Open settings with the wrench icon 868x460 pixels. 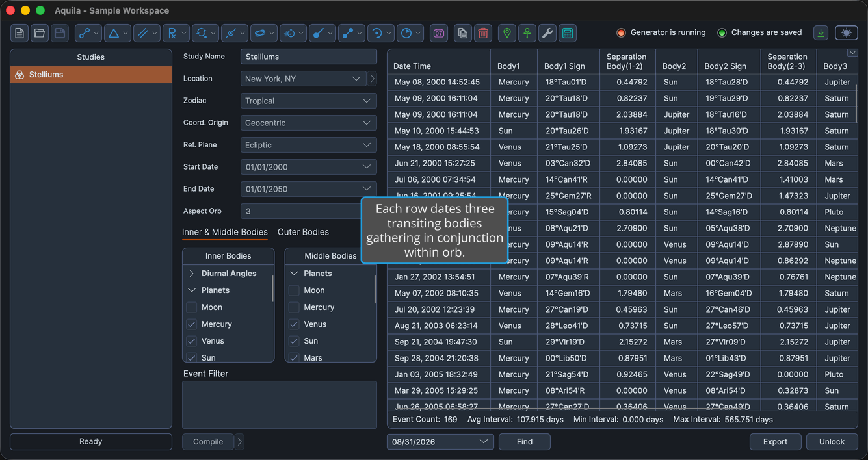point(547,33)
